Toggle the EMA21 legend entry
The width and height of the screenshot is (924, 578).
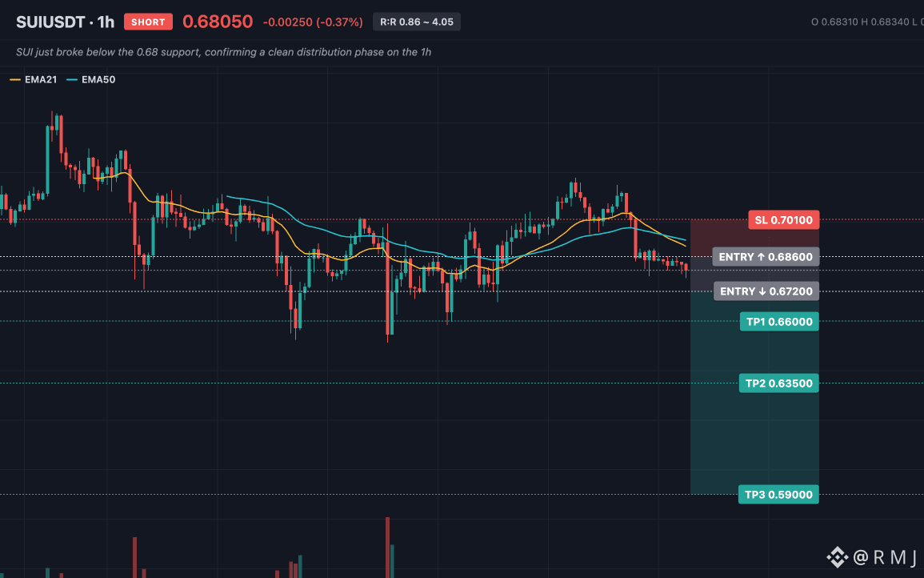[34, 79]
